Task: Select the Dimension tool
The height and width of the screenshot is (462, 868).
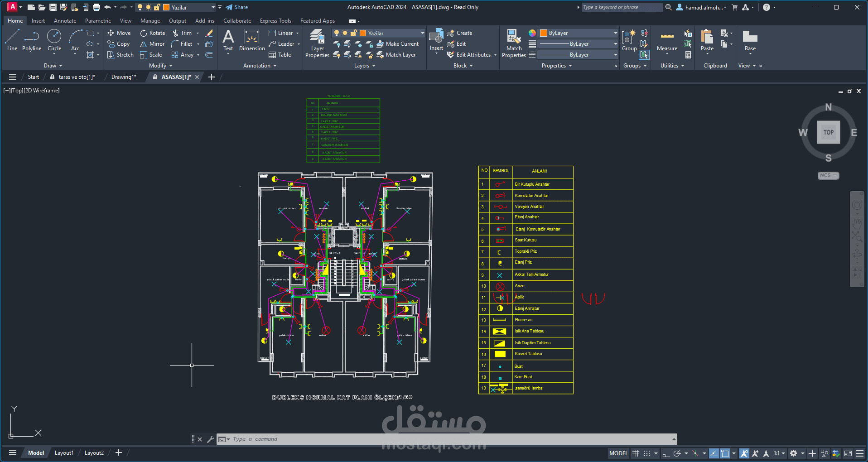Action: (252, 40)
